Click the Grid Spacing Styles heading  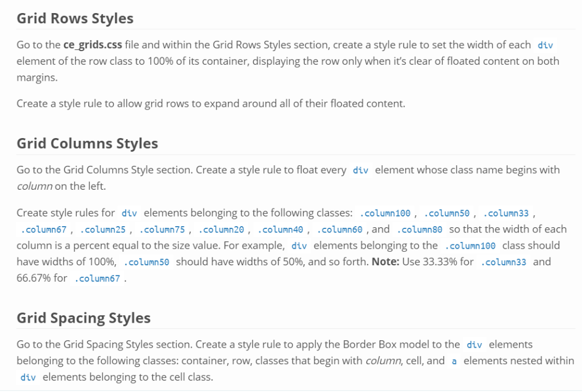pyautogui.click(x=84, y=318)
